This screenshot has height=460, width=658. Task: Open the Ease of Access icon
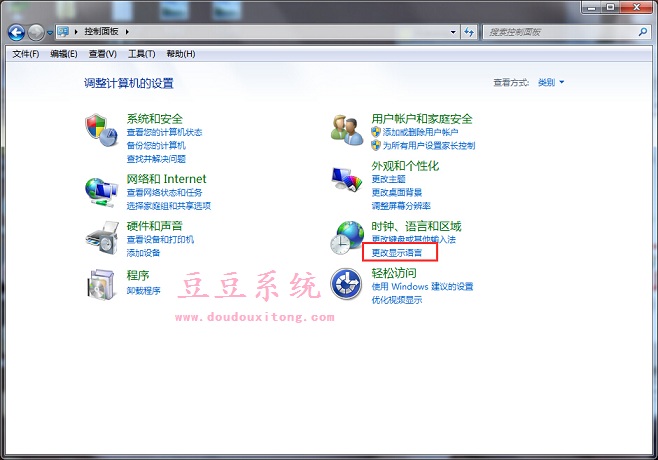coord(347,284)
